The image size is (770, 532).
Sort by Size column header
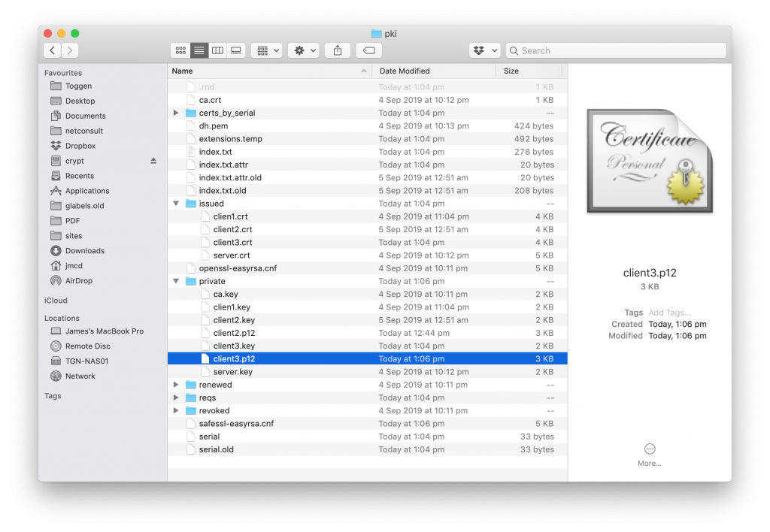point(529,71)
